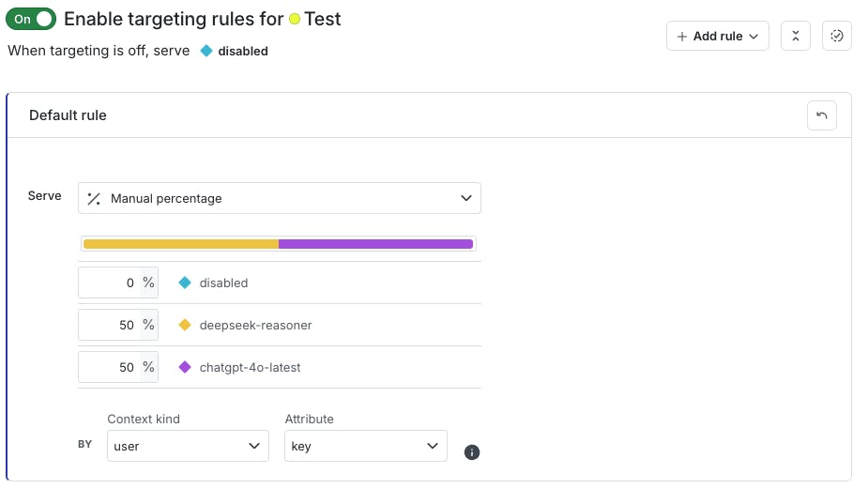Click the purple segment of rollout bar

tap(375, 244)
